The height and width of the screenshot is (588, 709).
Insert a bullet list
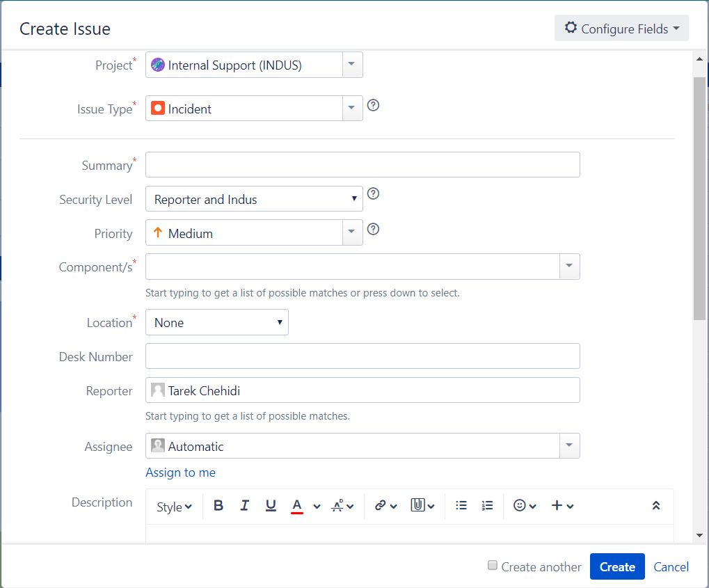tap(461, 506)
